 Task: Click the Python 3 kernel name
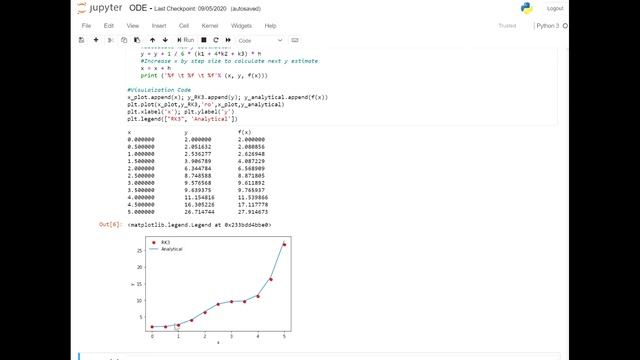coord(547,26)
